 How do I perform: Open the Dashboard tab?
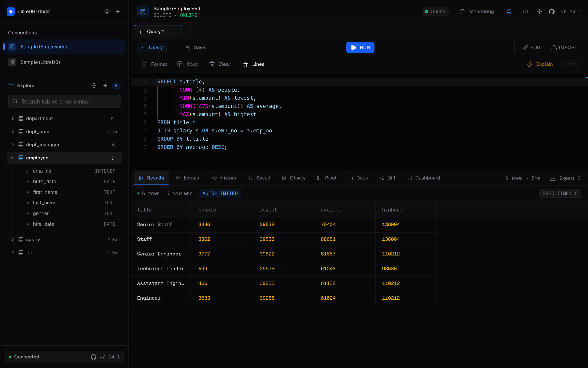pos(424,178)
